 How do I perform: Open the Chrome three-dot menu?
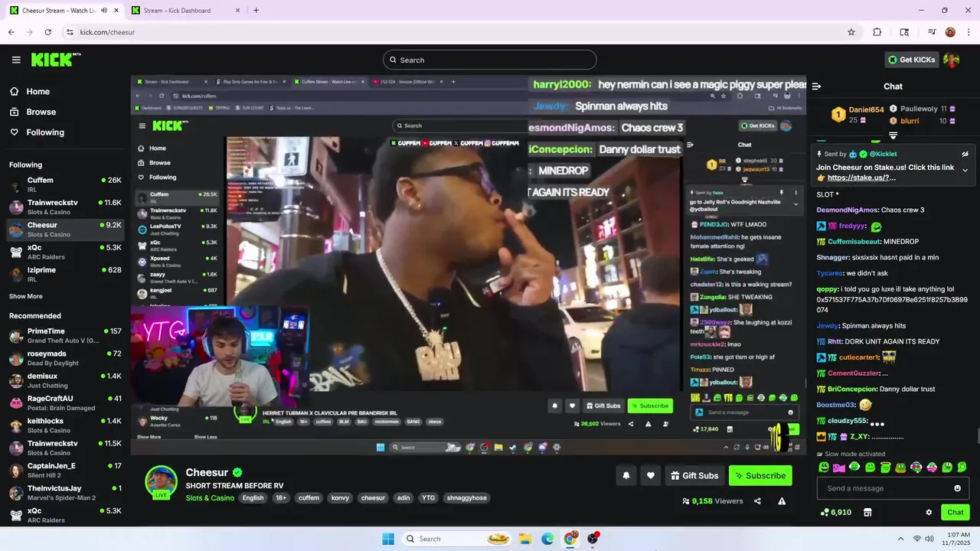[x=969, y=32]
